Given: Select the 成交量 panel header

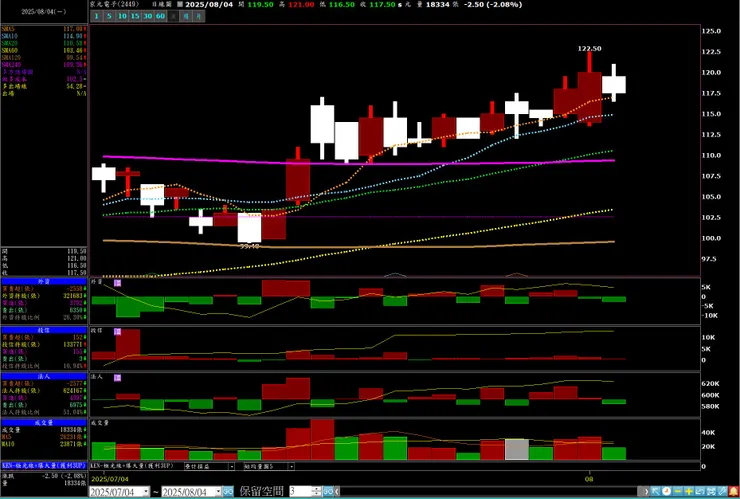Looking at the screenshot, I should click(44, 423).
